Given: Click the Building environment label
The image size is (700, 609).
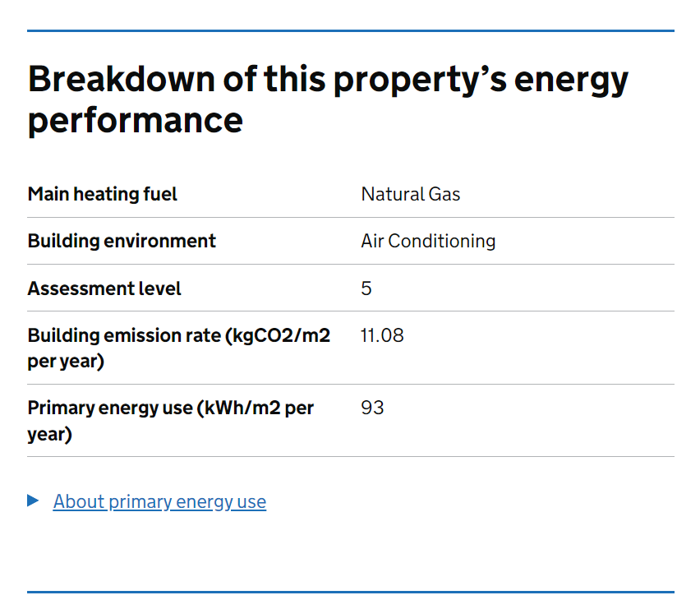Looking at the screenshot, I should pos(122,241).
